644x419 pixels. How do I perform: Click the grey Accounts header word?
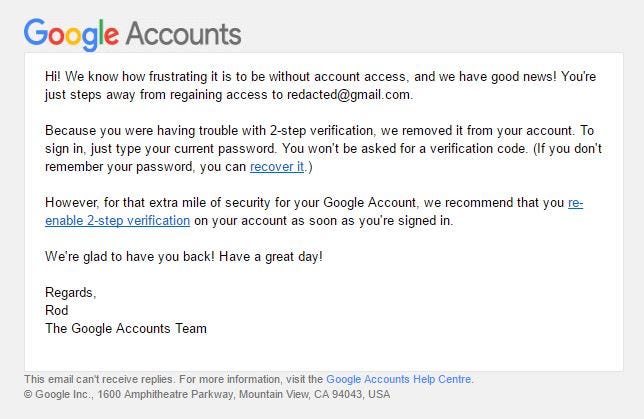(x=184, y=34)
